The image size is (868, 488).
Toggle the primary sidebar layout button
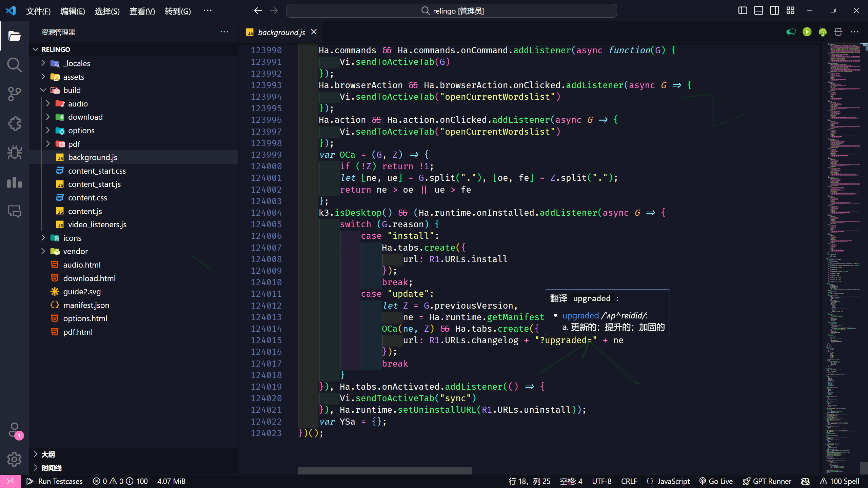[x=743, y=11]
